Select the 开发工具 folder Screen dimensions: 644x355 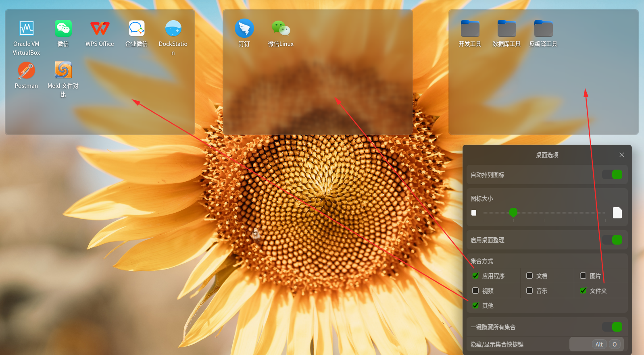[x=470, y=28]
